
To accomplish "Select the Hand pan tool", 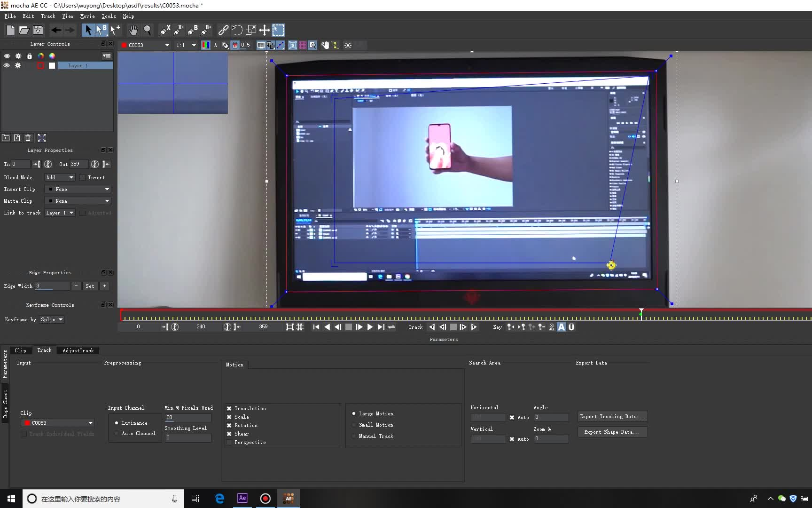I will [x=133, y=30].
